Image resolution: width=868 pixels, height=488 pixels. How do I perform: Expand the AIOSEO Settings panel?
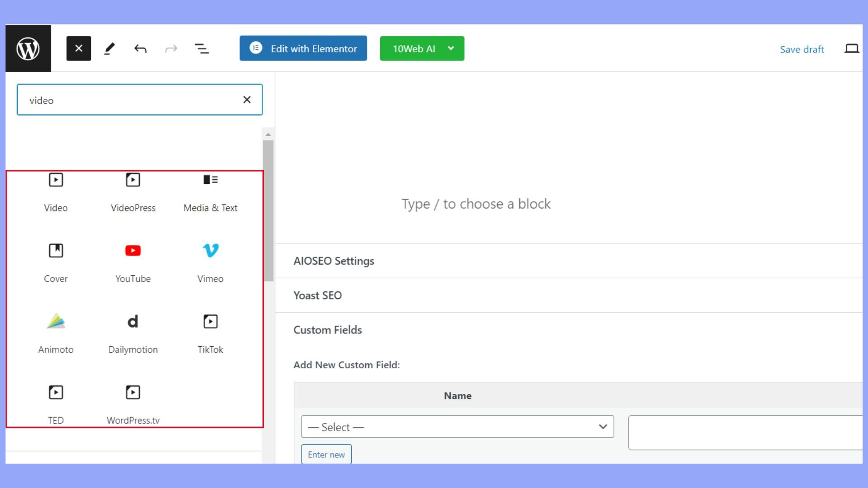(334, 261)
